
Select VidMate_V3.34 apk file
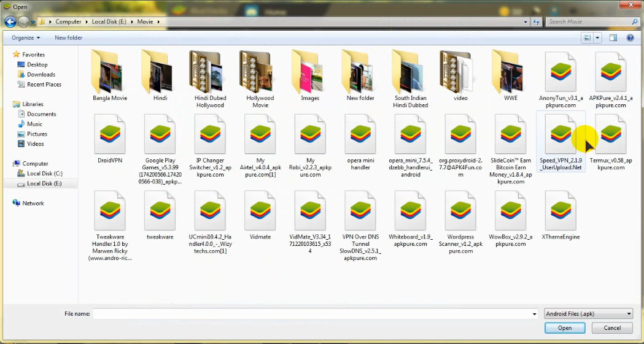coord(310,221)
